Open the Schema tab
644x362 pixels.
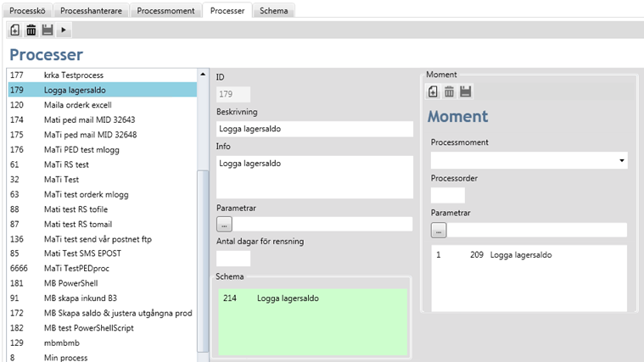tap(273, 10)
